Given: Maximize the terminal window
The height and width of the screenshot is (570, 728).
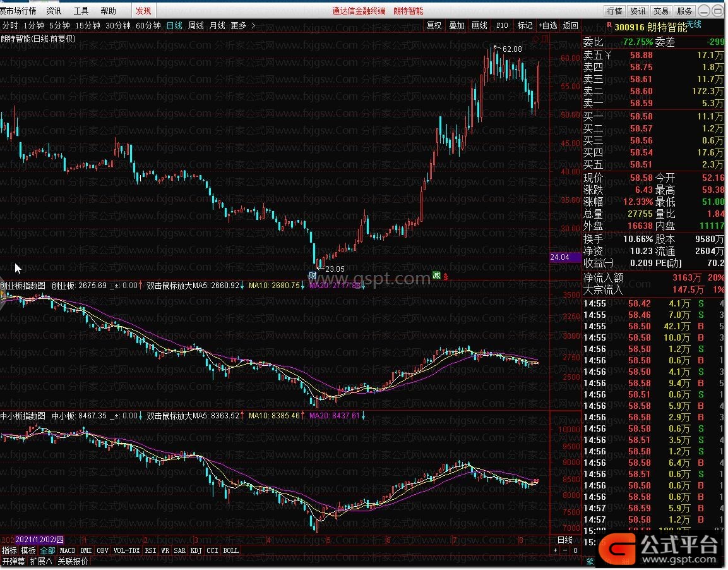Looking at the screenshot, I should click(717, 11).
